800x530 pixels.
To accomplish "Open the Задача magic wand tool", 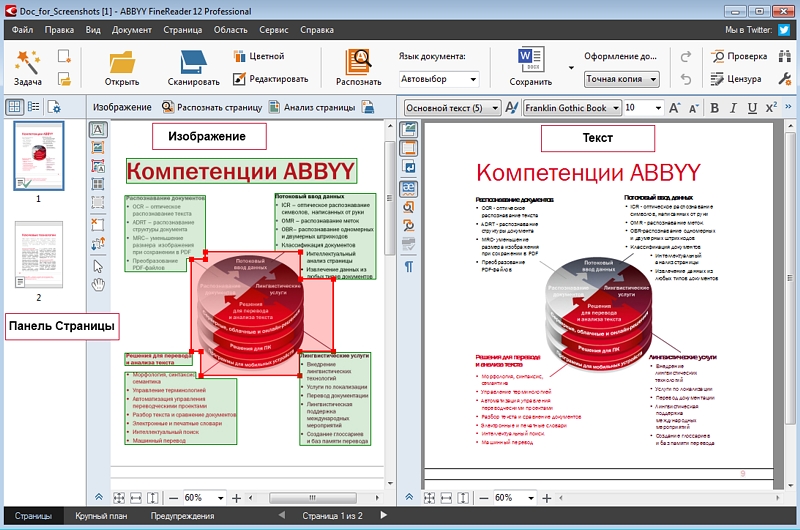I will [x=27, y=62].
